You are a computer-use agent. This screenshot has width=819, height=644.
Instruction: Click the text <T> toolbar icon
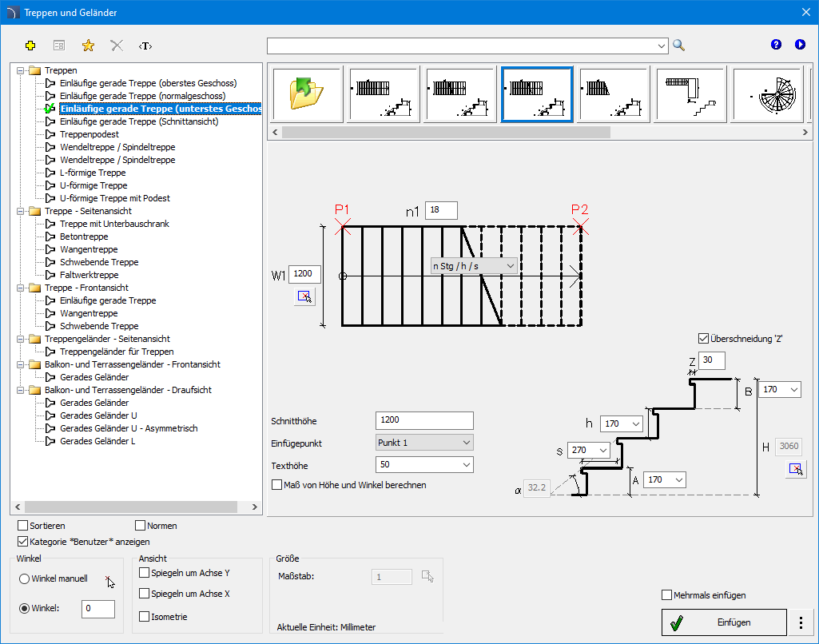pyautogui.click(x=145, y=46)
